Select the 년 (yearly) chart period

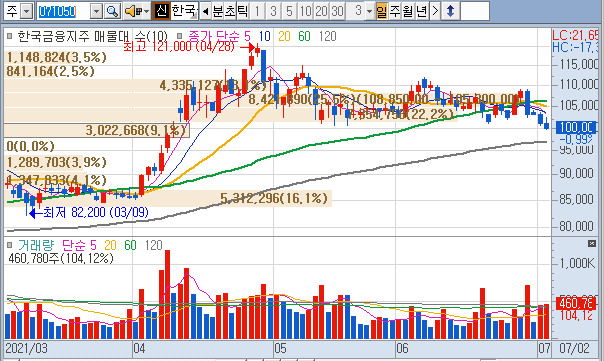coord(421,11)
